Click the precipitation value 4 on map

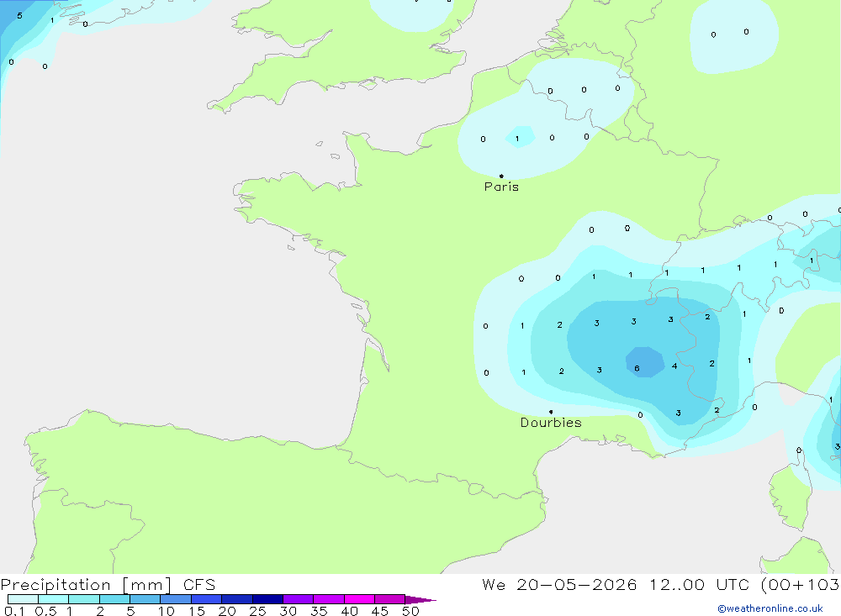pos(674,366)
